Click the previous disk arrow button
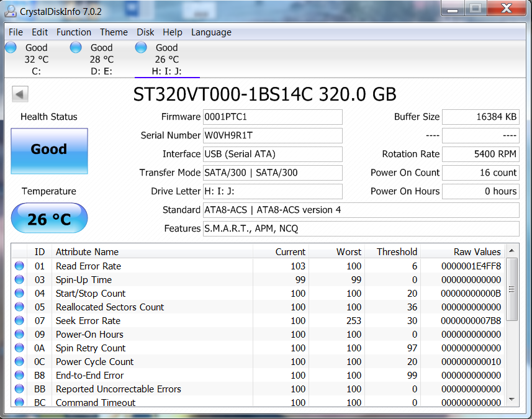Screen dimensions: 532x419 coord(20,94)
